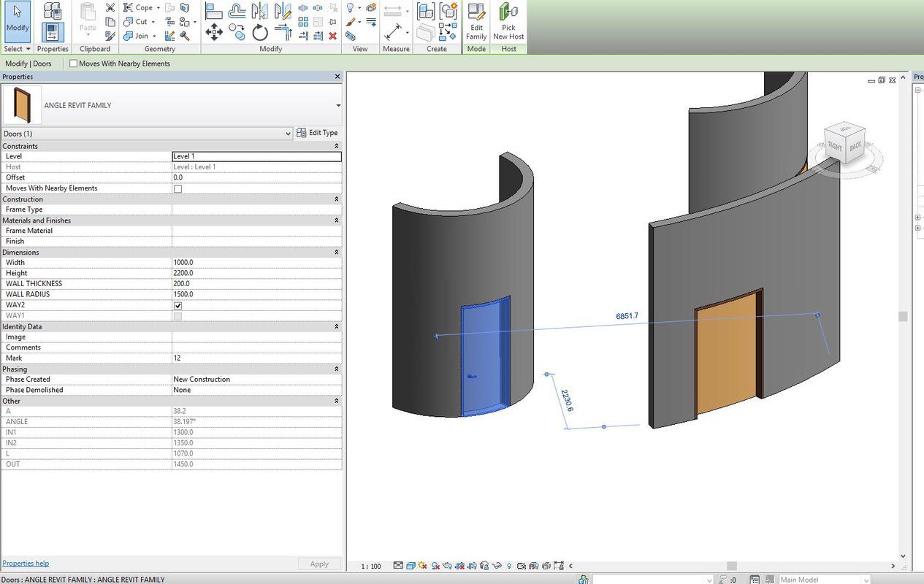Screen dimensions: 924x584
Task: Activate the Move tool
Action: [x=214, y=32]
